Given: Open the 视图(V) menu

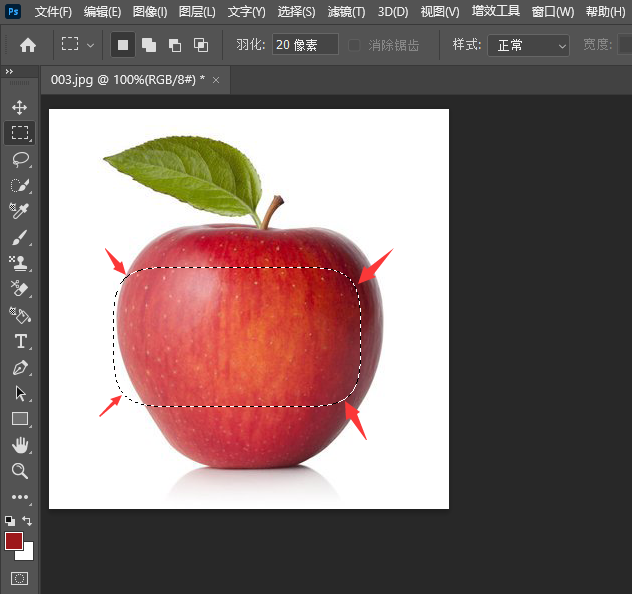Looking at the screenshot, I should click(440, 12).
